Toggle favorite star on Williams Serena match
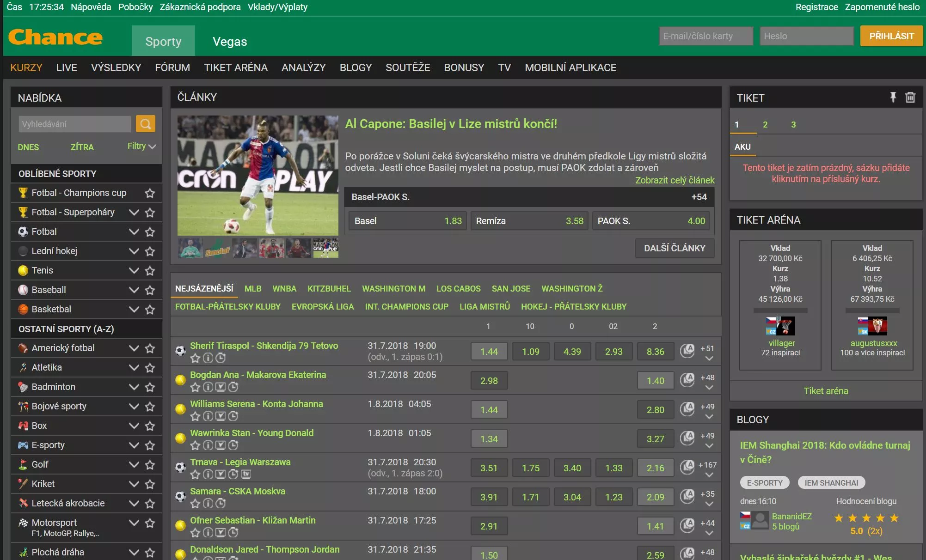The width and height of the screenshot is (926, 560). pos(195,416)
